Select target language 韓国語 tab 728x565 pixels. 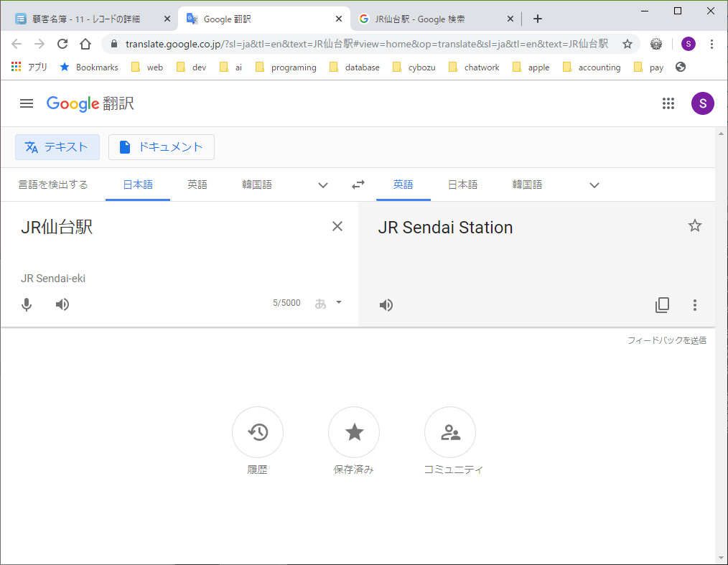click(527, 185)
